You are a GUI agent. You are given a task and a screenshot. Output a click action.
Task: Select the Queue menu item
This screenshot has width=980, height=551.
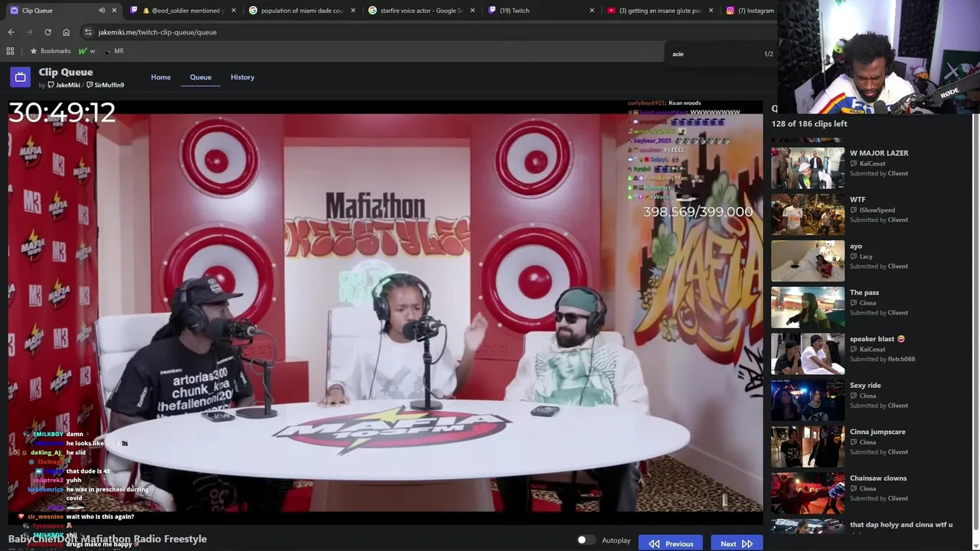[x=201, y=77]
